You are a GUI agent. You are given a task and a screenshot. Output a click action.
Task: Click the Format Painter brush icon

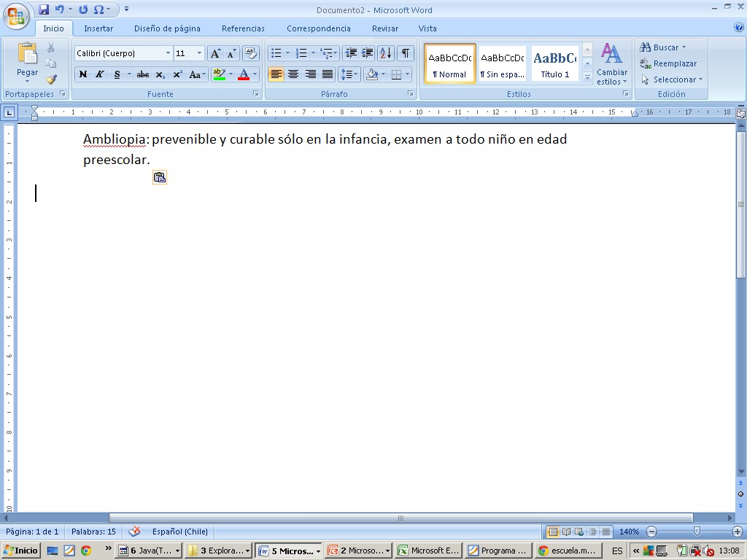coord(51,79)
